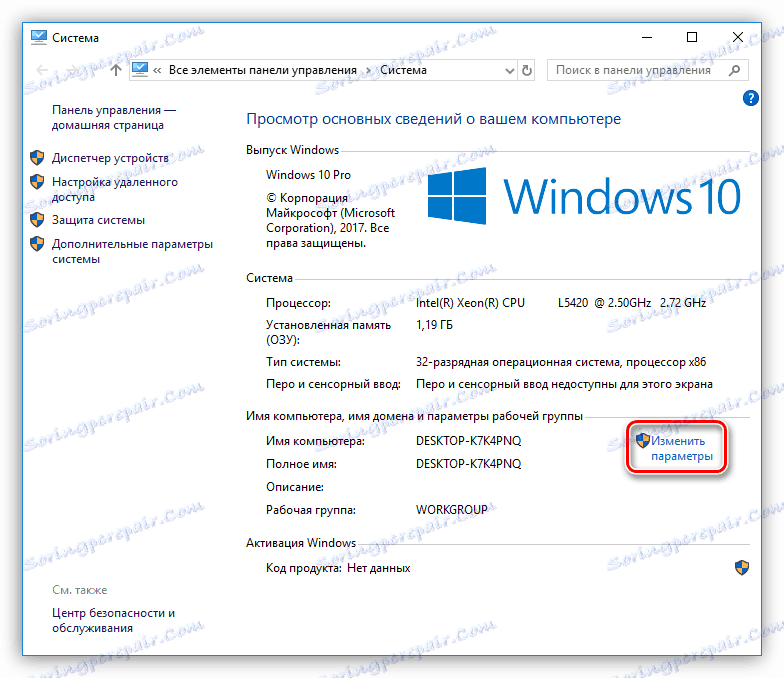Click Все элементы панели управления breadcrumb
784x678 pixels.
(262, 70)
